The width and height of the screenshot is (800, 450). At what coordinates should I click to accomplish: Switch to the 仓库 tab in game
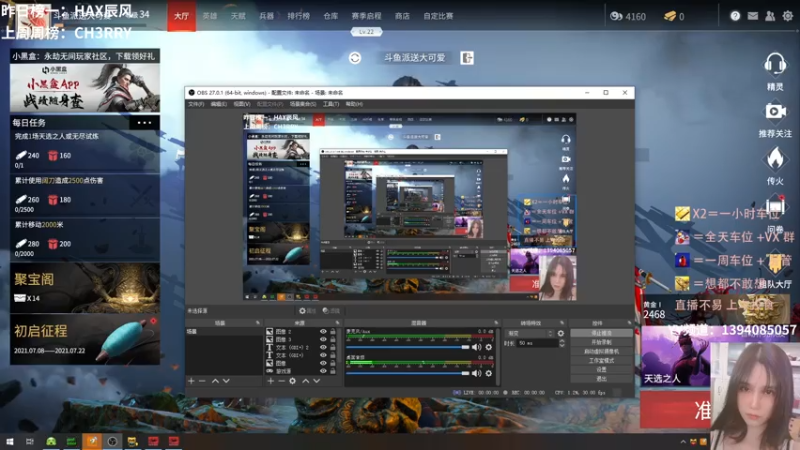(331, 16)
